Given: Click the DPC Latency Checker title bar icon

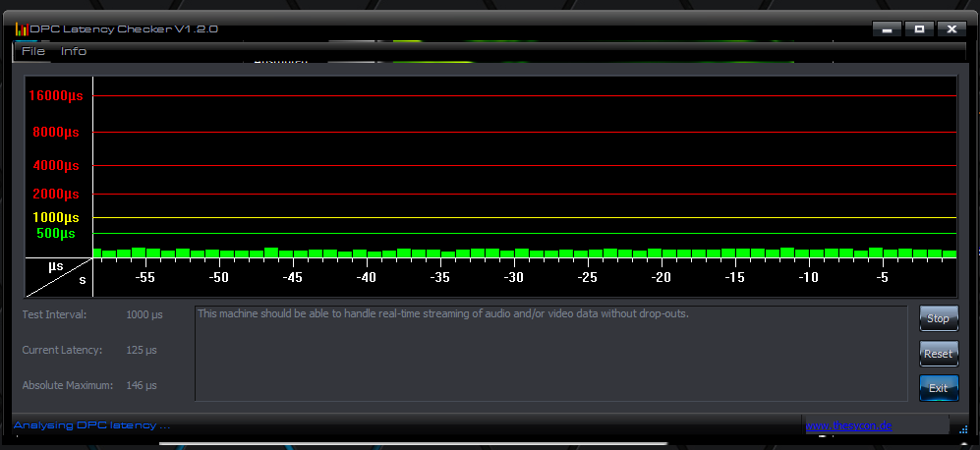Looking at the screenshot, I should (21, 29).
